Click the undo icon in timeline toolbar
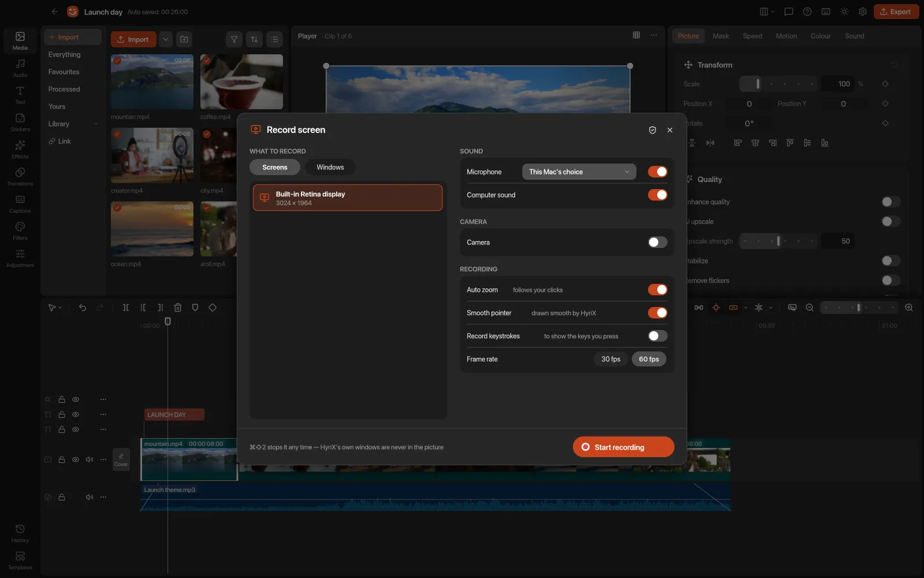This screenshot has height=578, width=924. (x=83, y=307)
